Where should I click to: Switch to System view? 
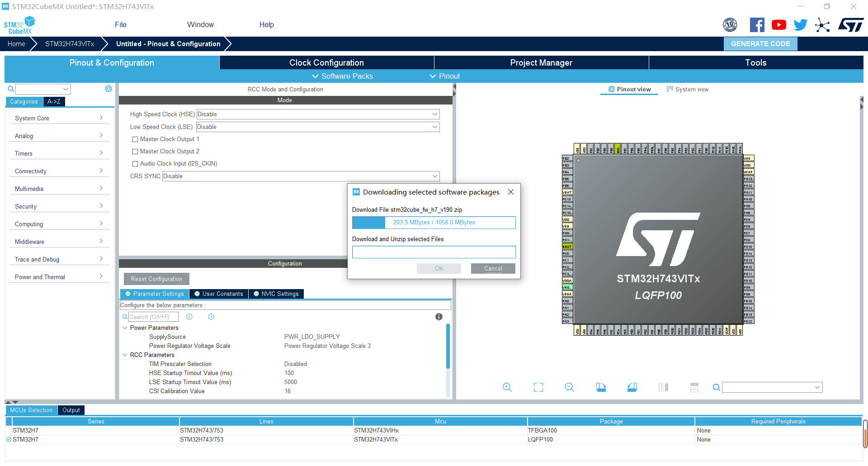coord(688,89)
